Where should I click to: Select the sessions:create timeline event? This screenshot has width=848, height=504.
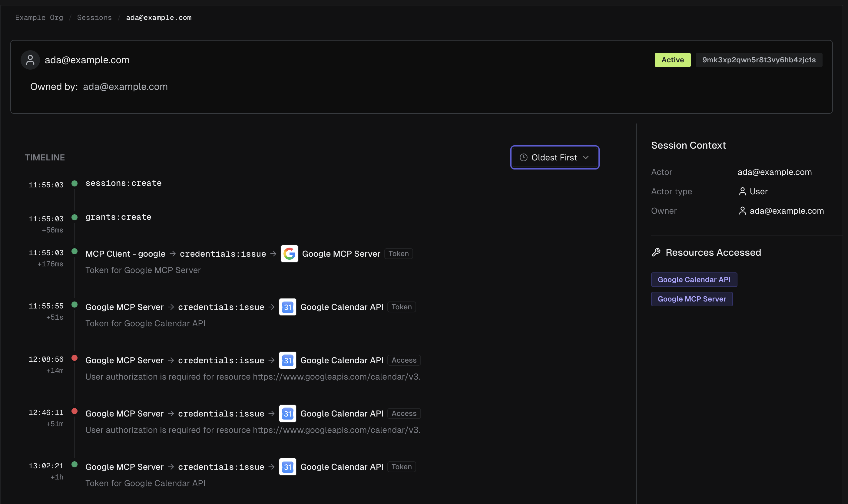pyautogui.click(x=123, y=183)
